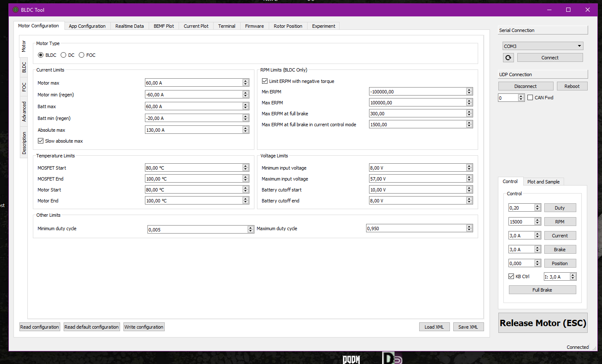Screen dimensions: 602x364
Task: Click the CAN ID stepper arrows
Action: 521,98
